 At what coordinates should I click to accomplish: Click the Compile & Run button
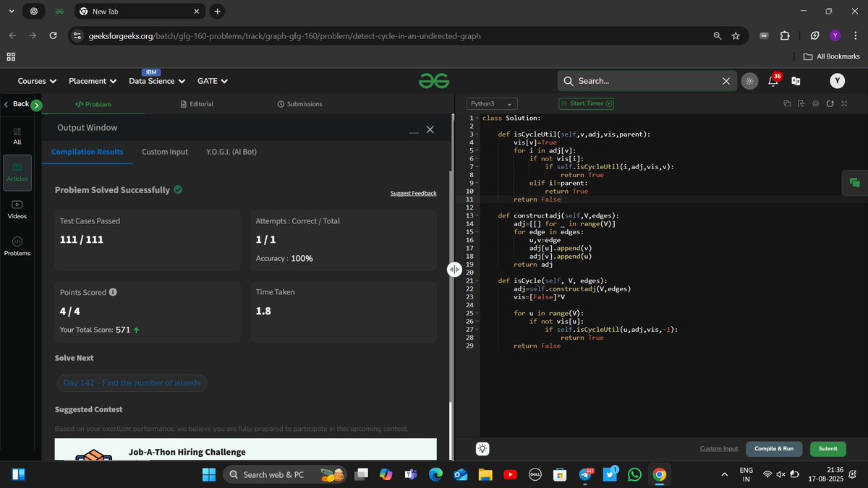(774, 449)
